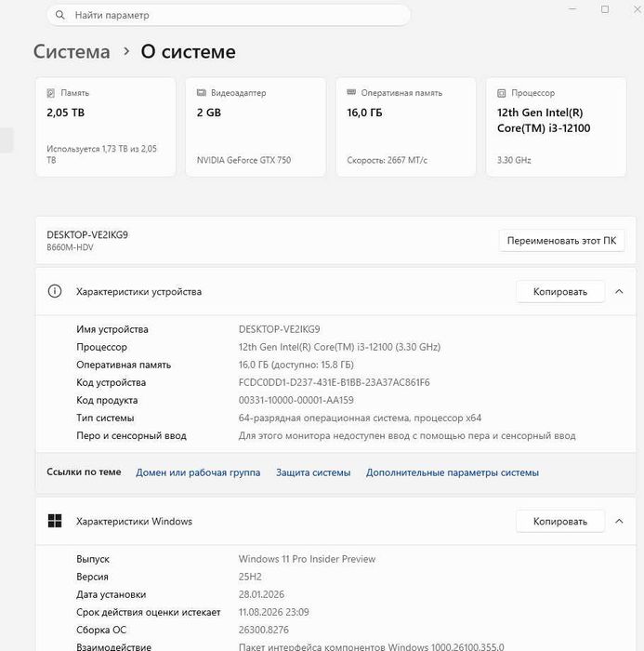Copy the Windows specifications with Копировать
The image size is (644, 651).
559,521
